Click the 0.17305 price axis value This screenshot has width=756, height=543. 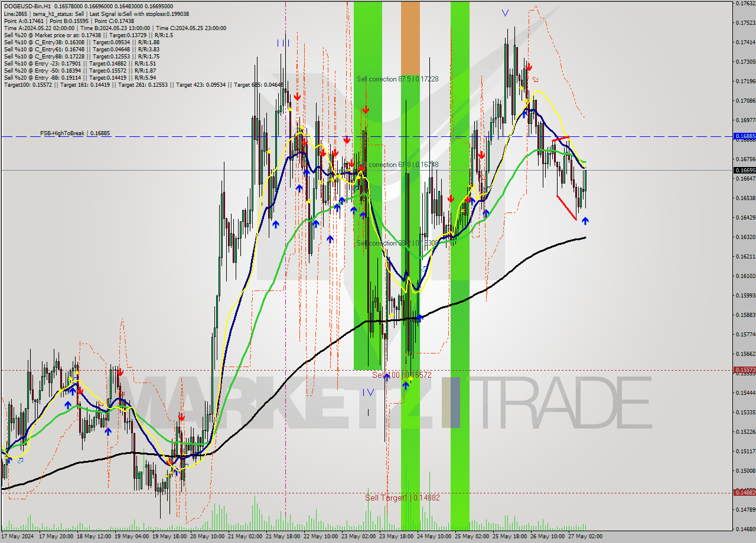(746, 61)
